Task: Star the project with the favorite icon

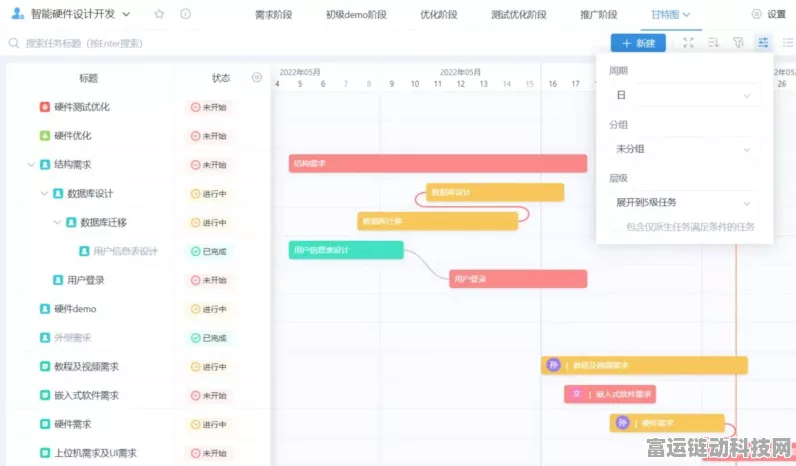Action: [x=159, y=14]
